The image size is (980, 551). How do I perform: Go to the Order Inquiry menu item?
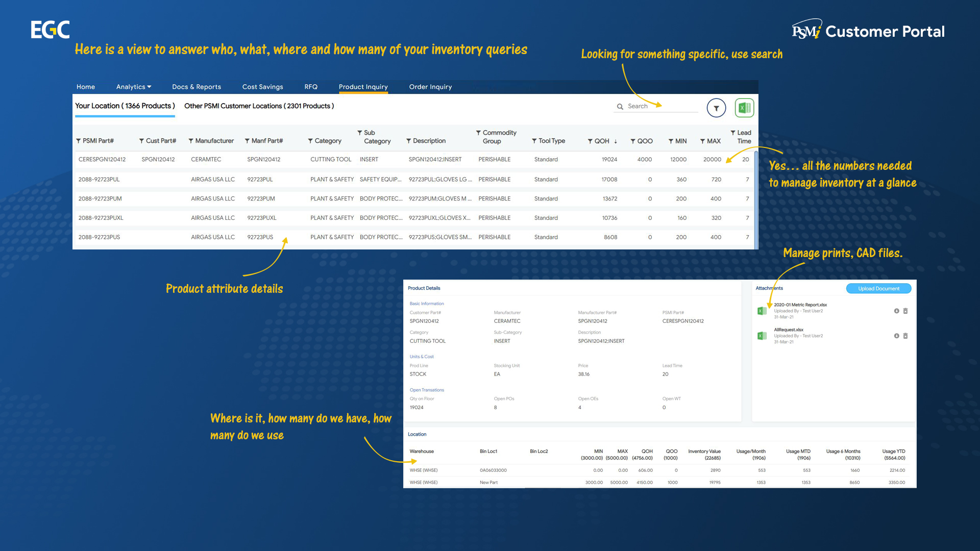tap(430, 87)
